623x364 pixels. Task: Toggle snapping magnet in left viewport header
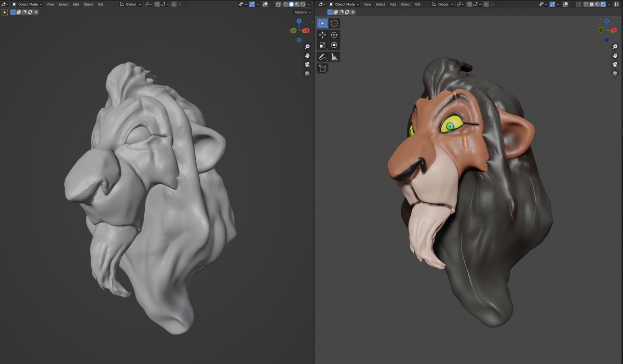pyautogui.click(x=157, y=4)
